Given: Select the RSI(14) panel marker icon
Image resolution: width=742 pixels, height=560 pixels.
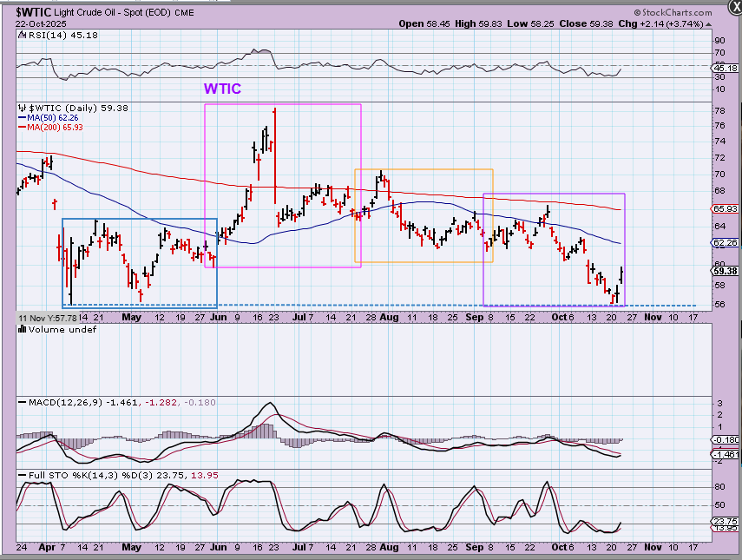Looking at the screenshot, I should [20, 35].
